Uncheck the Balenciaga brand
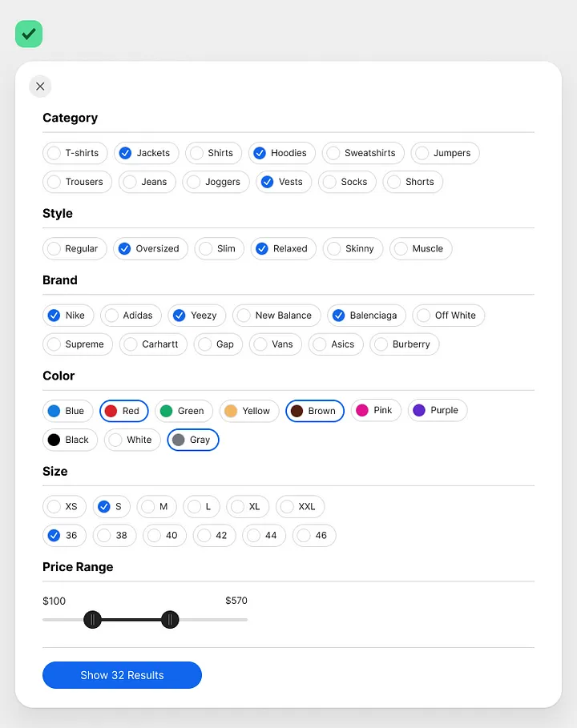The width and height of the screenshot is (577, 728). click(366, 316)
